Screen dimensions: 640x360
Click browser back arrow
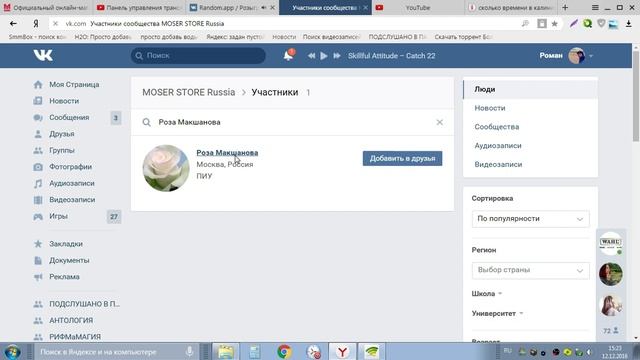(13, 24)
